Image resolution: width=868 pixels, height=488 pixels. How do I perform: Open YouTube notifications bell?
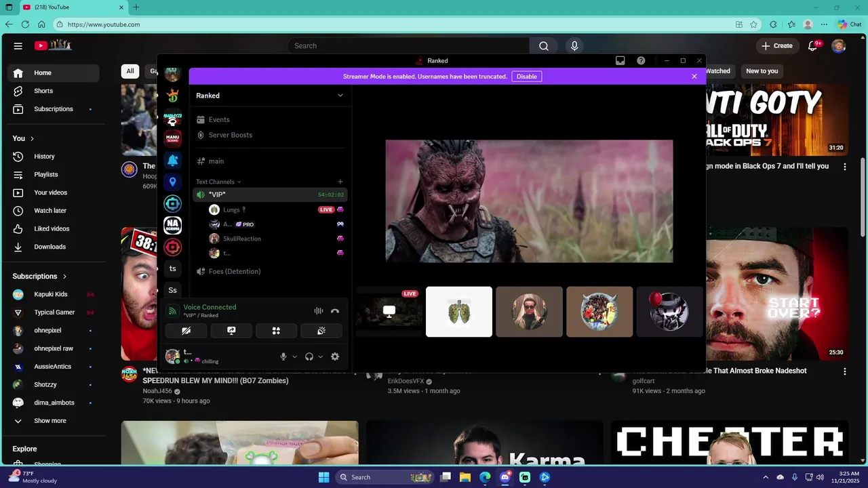pos(813,46)
